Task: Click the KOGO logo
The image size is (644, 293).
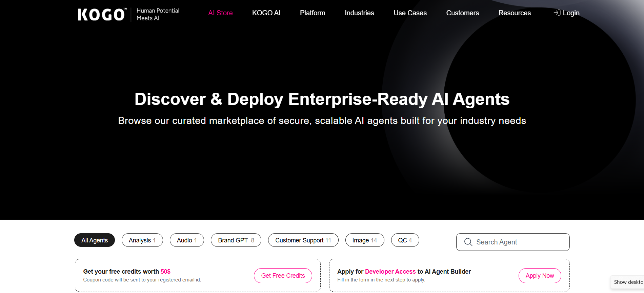Action: (102, 15)
